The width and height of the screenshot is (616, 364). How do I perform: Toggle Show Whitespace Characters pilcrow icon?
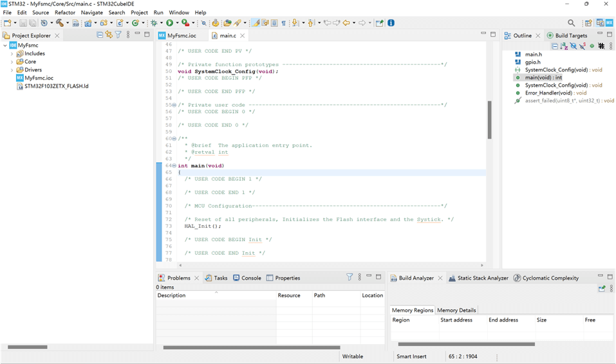click(x=283, y=23)
